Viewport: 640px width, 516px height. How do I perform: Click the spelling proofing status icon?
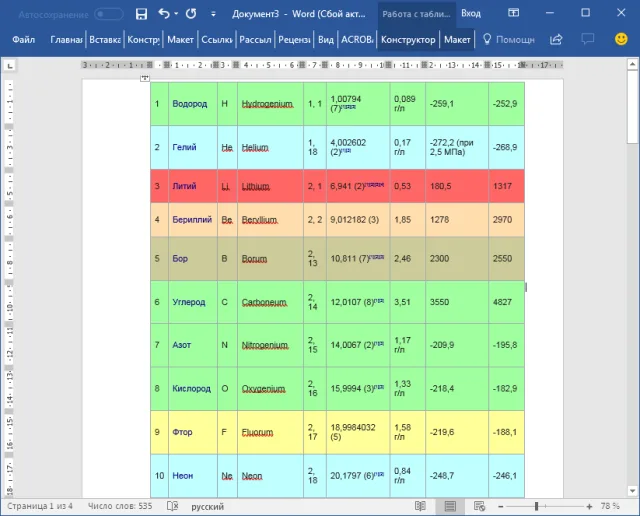tap(173, 506)
